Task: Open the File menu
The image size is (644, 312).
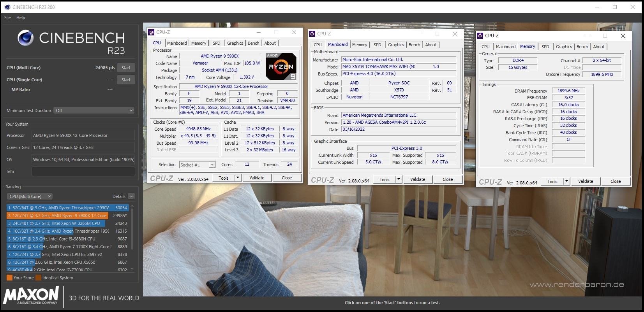Action: pos(7,18)
